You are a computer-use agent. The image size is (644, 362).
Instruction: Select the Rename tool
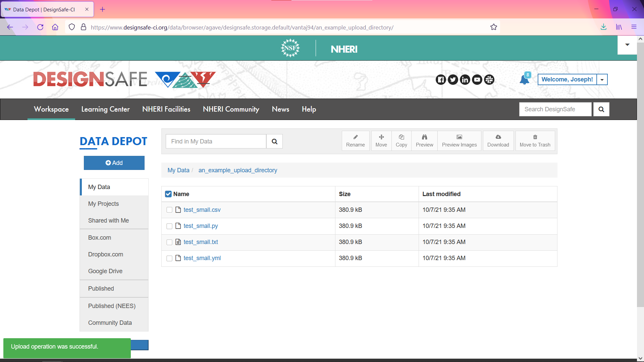[355, 140]
